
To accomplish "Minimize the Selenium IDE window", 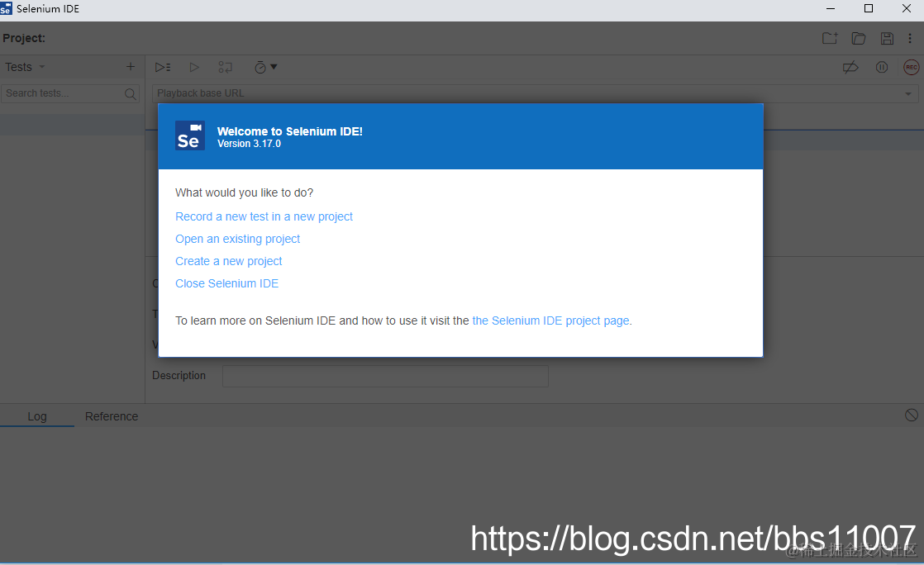I will coord(831,9).
